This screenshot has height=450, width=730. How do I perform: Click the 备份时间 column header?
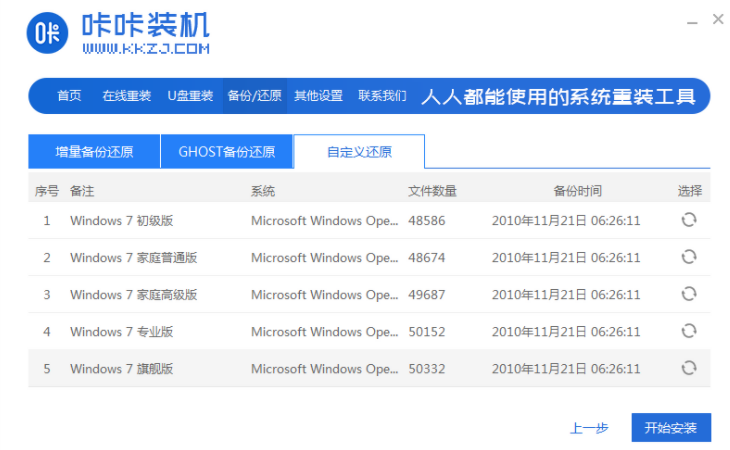click(577, 191)
